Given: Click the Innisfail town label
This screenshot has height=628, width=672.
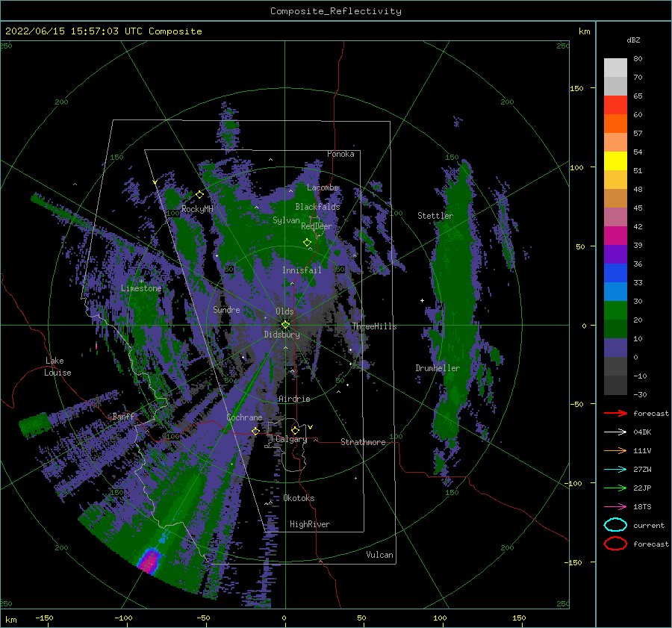Looking at the screenshot, I should [x=302, y=270].
